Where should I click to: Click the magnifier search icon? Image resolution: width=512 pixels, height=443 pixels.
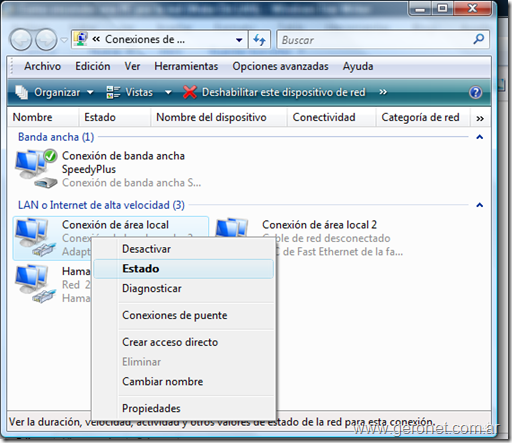[x=479, y=39]
